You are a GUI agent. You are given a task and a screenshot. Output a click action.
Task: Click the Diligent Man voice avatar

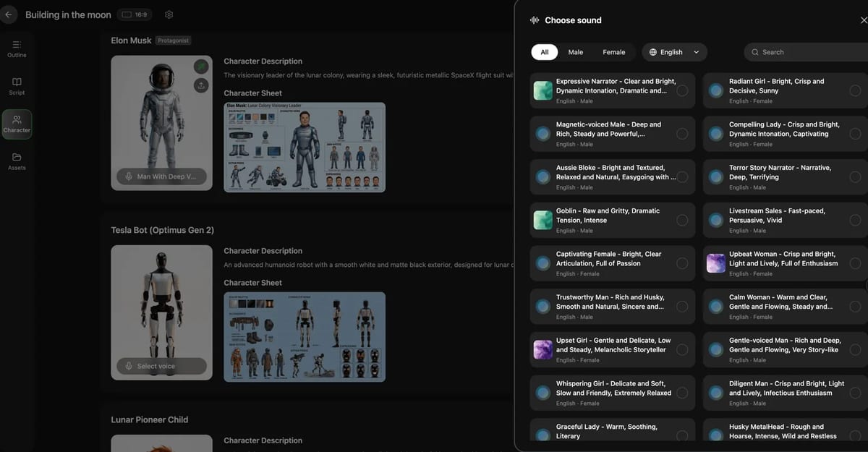coord(716,393)
